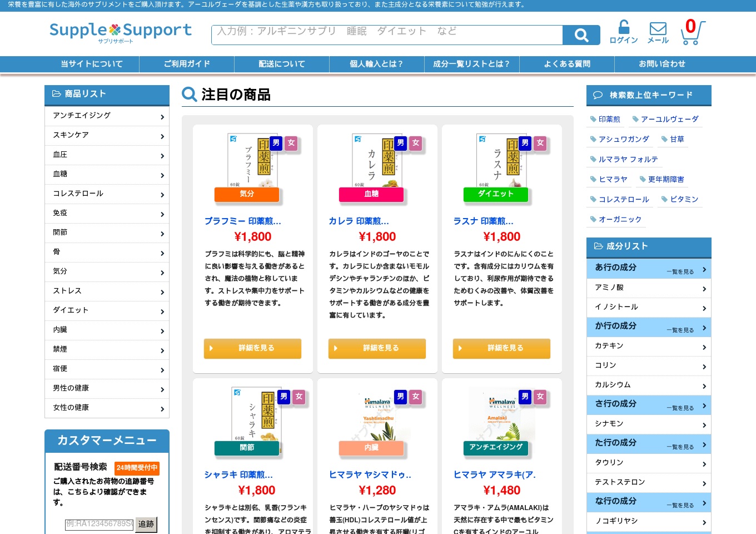Expand 男性の健康 category
This screenshot has height=534, width=756.
point(107,389)
